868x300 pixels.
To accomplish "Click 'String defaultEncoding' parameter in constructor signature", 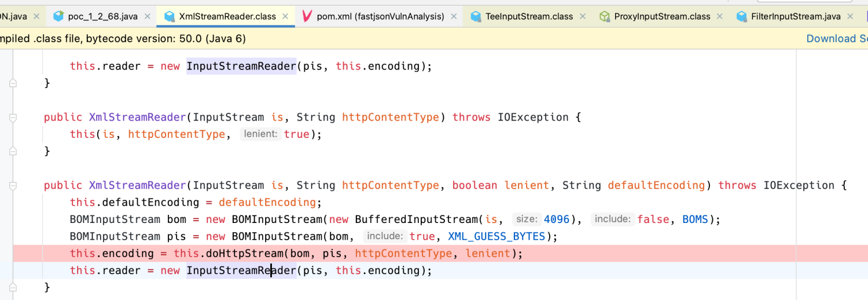I will 634,185.
